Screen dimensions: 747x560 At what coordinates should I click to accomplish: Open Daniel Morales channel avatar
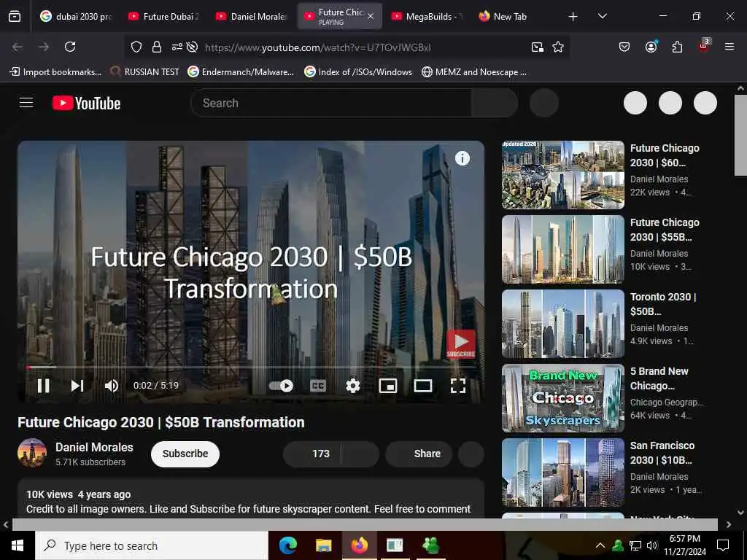(32, 453)
